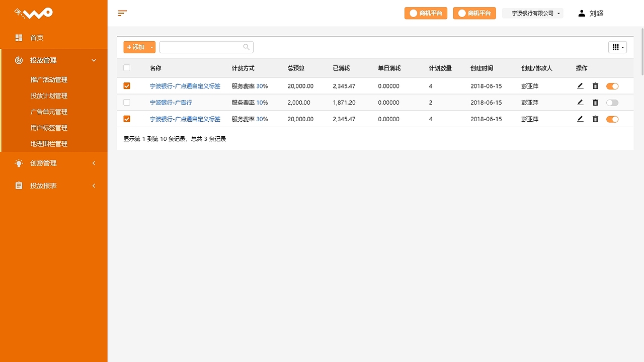Open the 宁波银行有限公司 company dropdown
Viewport: 644px width, 362px height.
533,13
